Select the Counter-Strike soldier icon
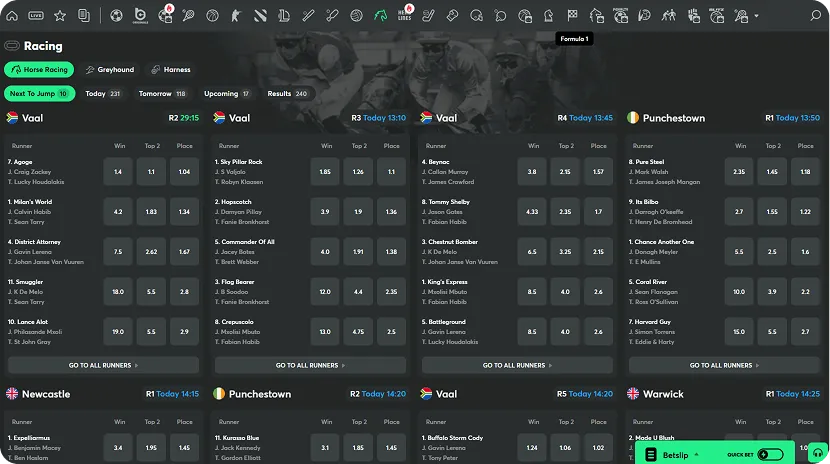 (x=236, y=16)
